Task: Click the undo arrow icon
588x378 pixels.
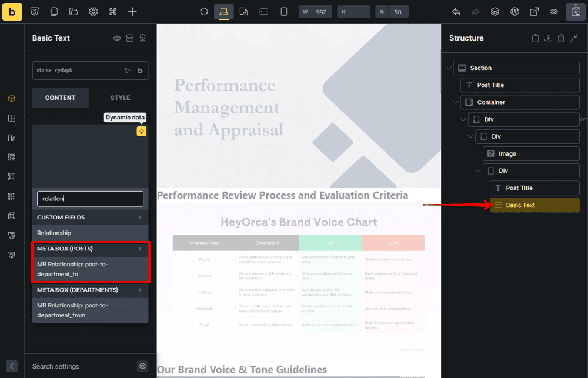Action: pos(456,12)
